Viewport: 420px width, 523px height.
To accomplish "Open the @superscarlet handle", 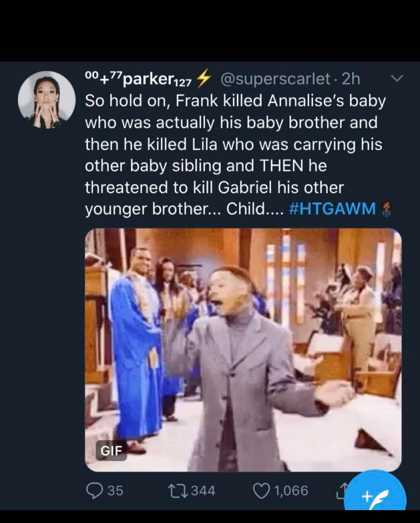I will click(x=276, y=79).
